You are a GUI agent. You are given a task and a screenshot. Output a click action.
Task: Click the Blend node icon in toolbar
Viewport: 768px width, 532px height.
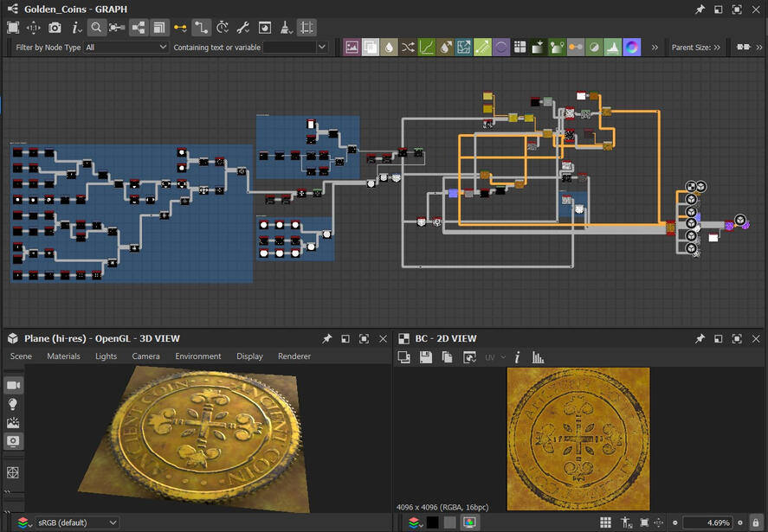(371, 48)
